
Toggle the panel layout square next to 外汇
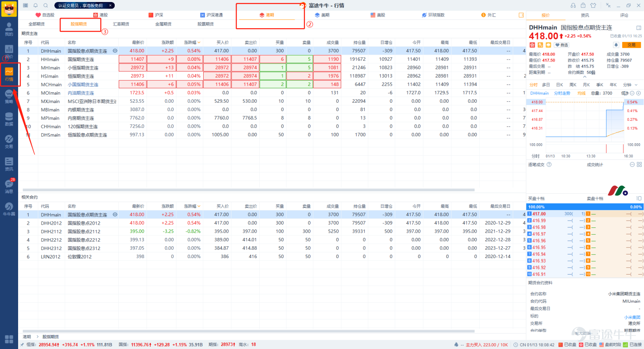coord(521,15)
